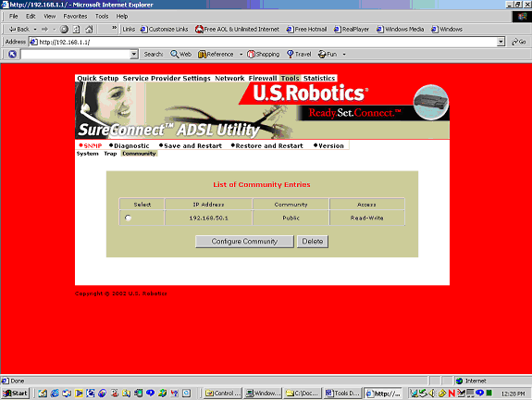The height and width of the screenshot is (400, 532).
Task: Go to Home page icon
Action: coord(89,30)
